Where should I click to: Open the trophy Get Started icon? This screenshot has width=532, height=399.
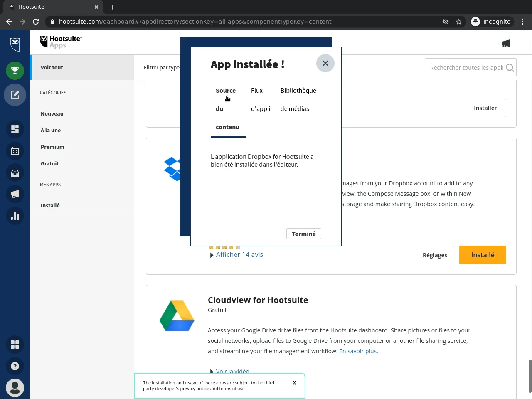tap(15, 71)
